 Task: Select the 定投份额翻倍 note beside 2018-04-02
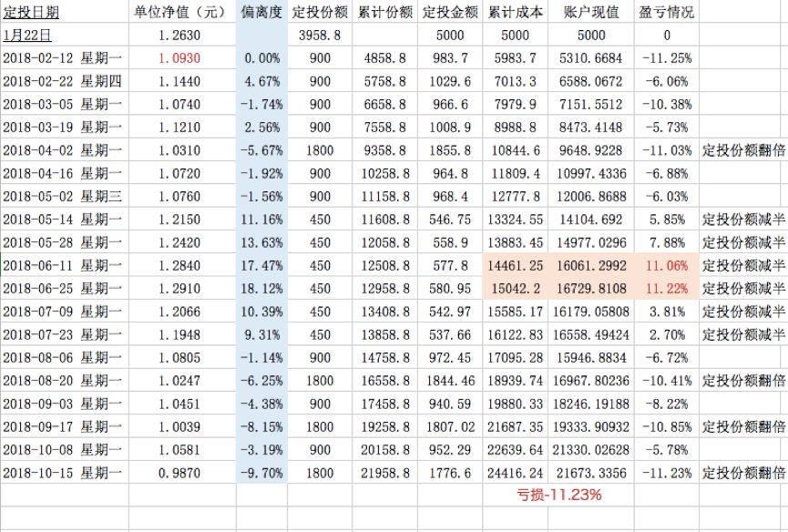[741, 148]
